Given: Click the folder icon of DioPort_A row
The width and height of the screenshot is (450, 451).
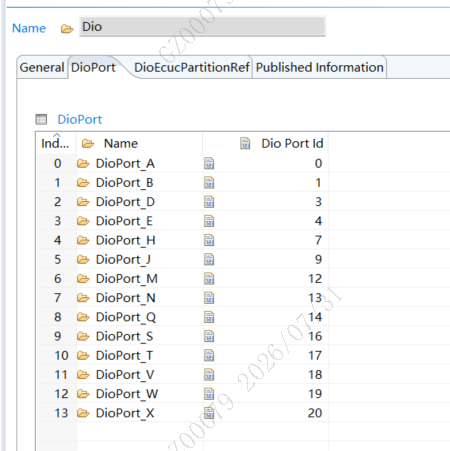Looking at the screenshot, I should coord(83,164).
